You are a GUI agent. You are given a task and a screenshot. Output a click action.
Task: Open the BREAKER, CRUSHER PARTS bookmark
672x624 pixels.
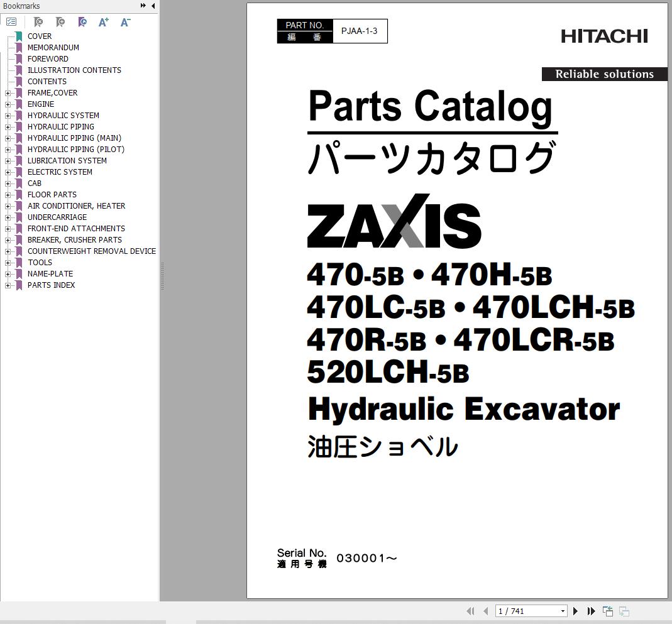tap(75, 240)
